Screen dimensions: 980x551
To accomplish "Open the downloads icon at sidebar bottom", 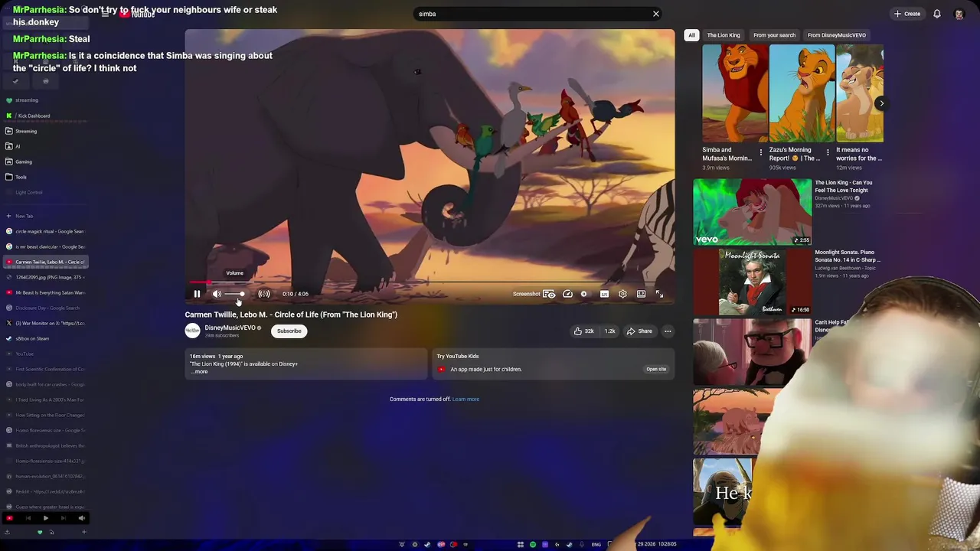I will click(7, 532).
